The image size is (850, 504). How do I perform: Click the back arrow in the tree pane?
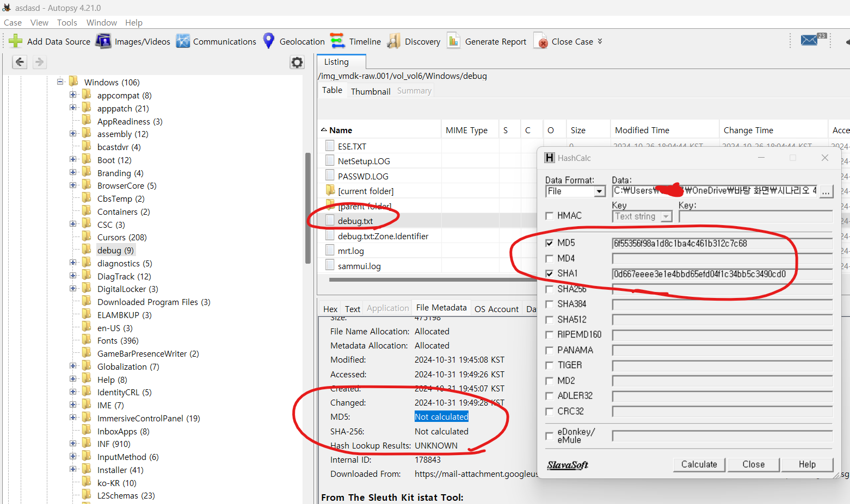(x=20, y=62)
